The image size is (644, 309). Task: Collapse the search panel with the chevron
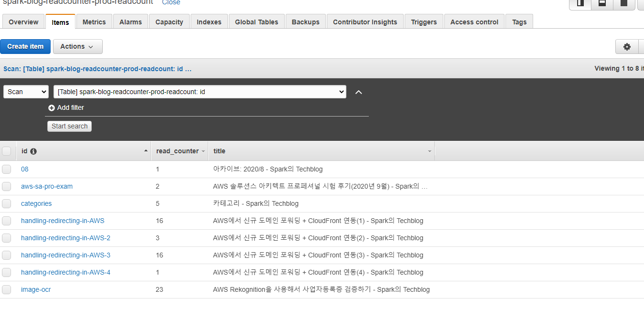pyautogui.click(x=359, y=92)
